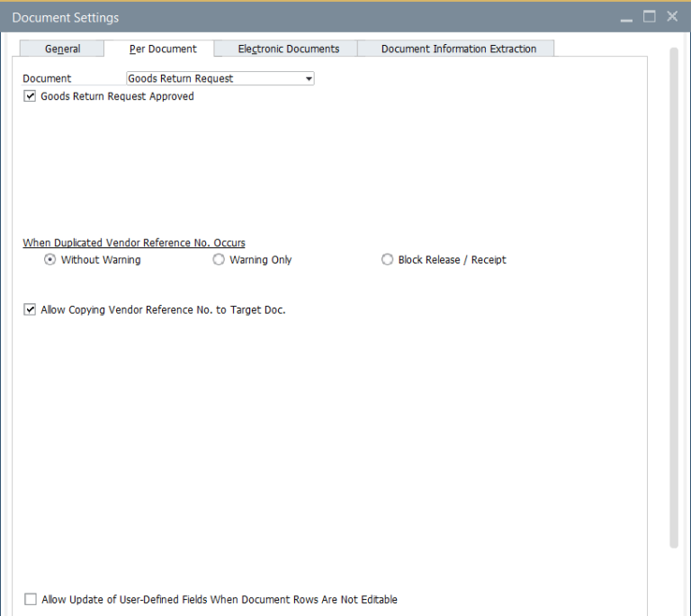Go to Document Information Extraction tab
The image size is (691, 616).
[458, 49]
